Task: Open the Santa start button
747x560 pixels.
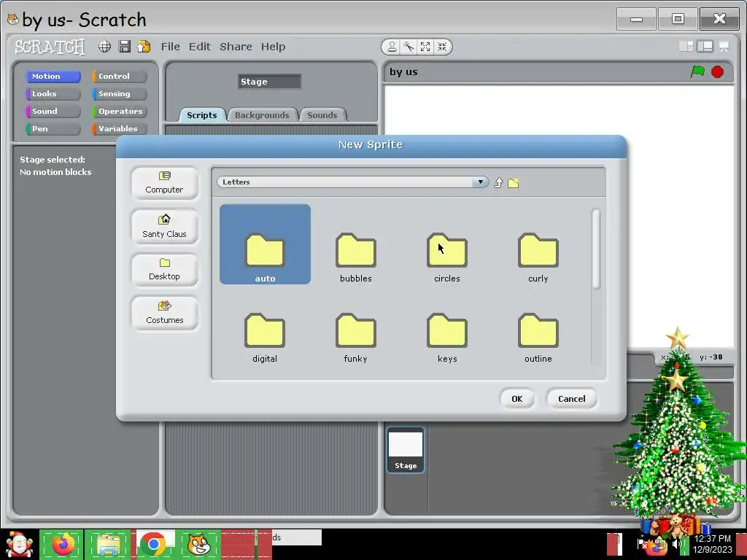Action: [x=19, y=544]
